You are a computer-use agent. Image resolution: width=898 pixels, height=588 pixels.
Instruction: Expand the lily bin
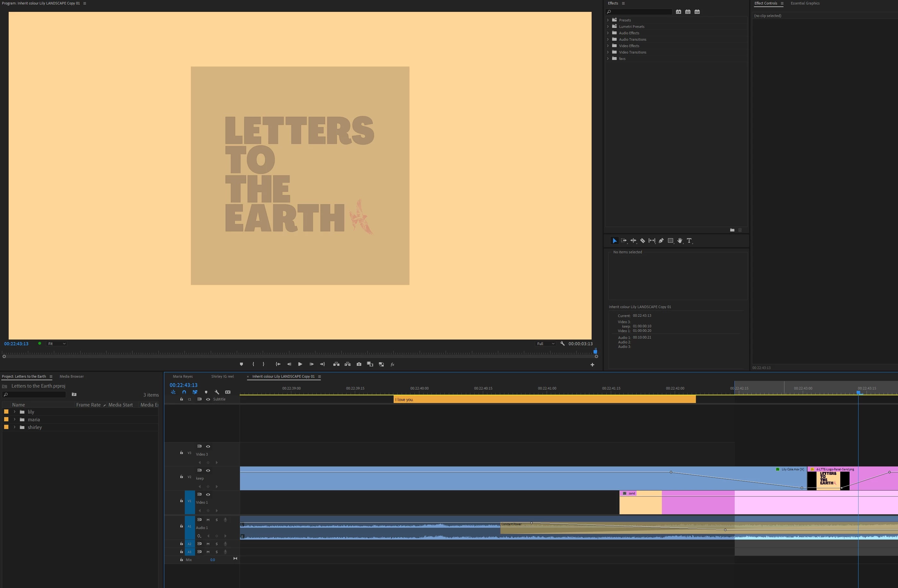(15, 412)
